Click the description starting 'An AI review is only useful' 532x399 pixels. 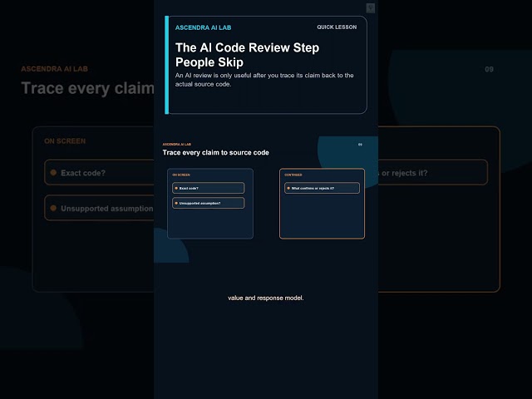point(264,80)
